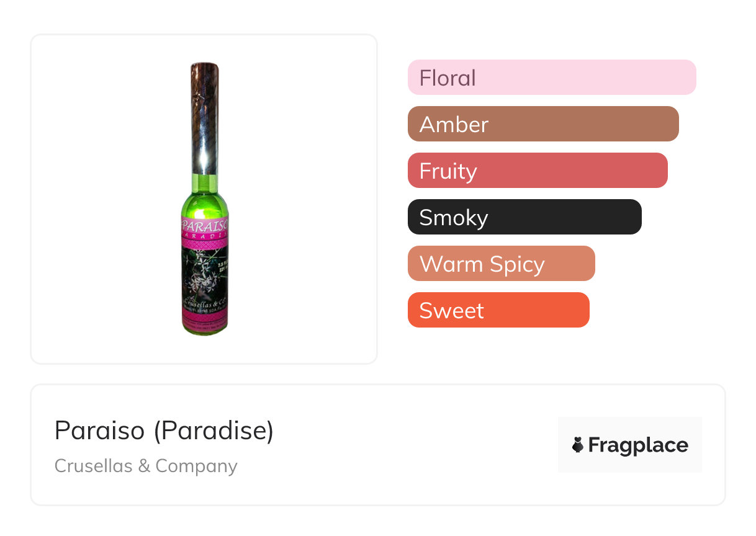This screenshot has width=756, height=536.
Task: Click the orange Sweet accord bar
Action: click(498, 310)
